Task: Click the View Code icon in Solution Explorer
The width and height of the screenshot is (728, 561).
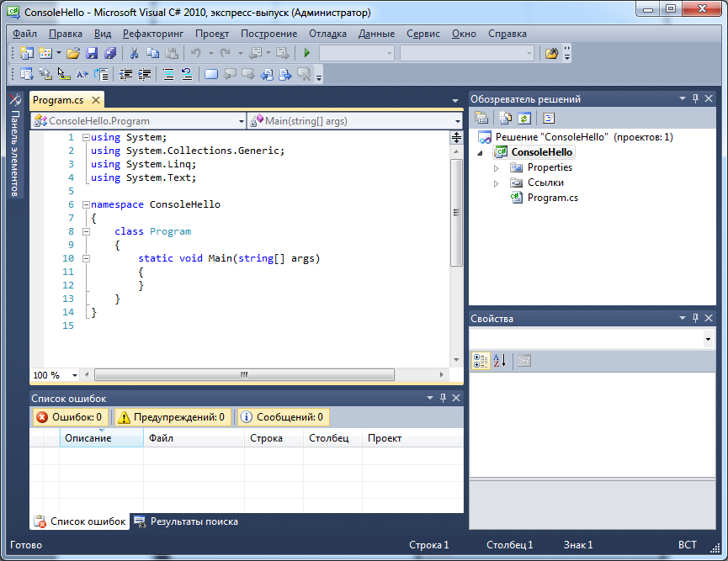Action: point(549,119)
